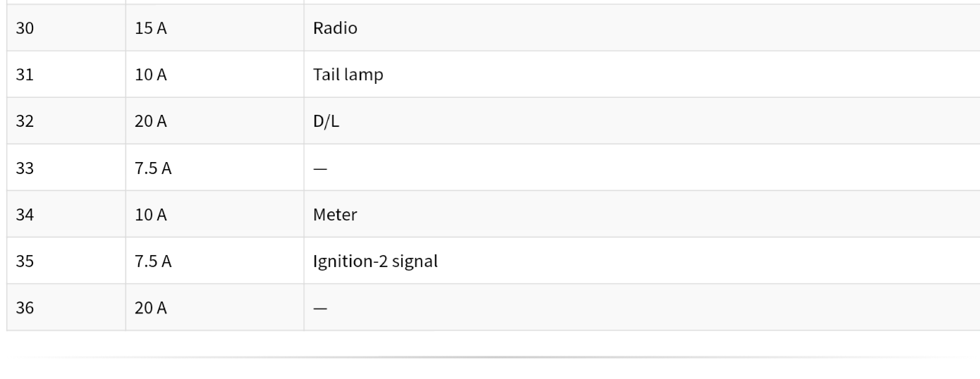980x379 pixels.
Task: Click the Meter description cell
Action: 642,214
